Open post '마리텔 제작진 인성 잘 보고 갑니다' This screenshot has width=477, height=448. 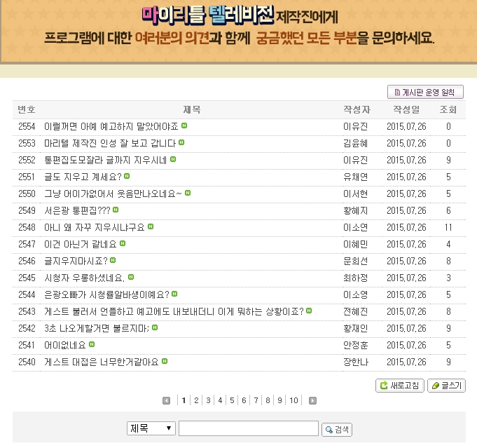(110, 143)
